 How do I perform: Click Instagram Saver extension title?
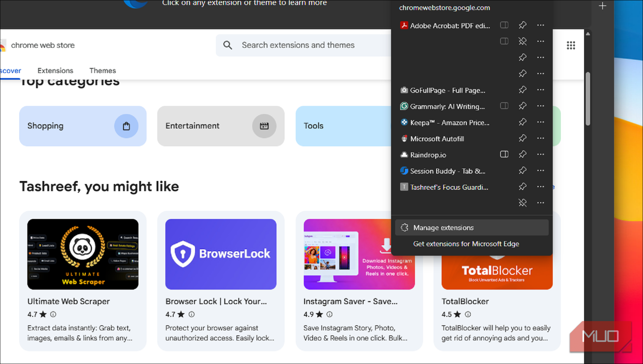point(350,301)
